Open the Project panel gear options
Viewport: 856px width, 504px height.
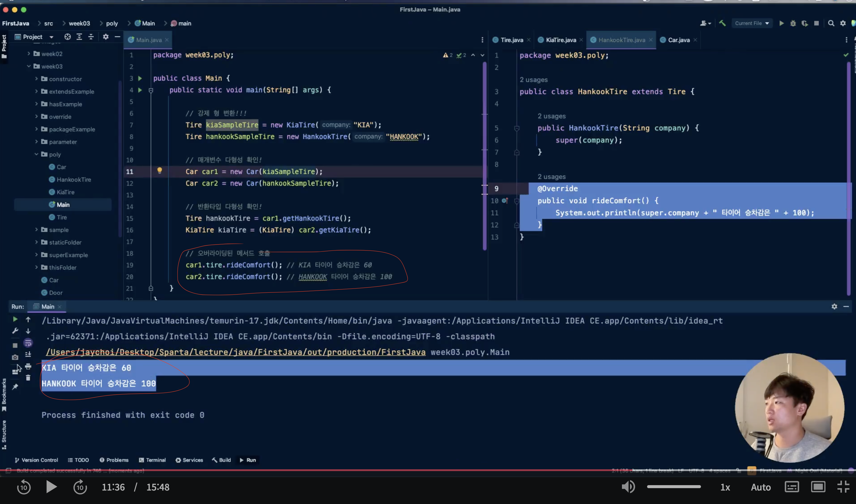click(x=106, y=37)
